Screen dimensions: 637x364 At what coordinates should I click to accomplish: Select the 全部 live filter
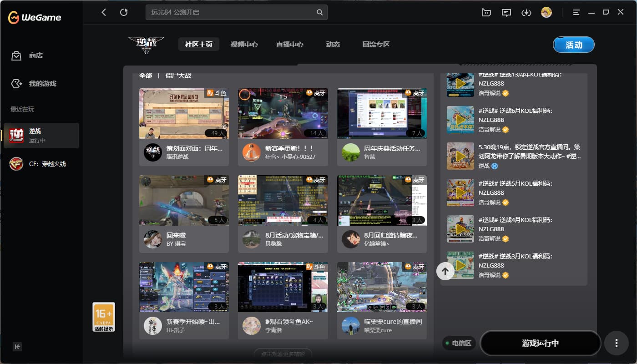(x=146, y=76)
